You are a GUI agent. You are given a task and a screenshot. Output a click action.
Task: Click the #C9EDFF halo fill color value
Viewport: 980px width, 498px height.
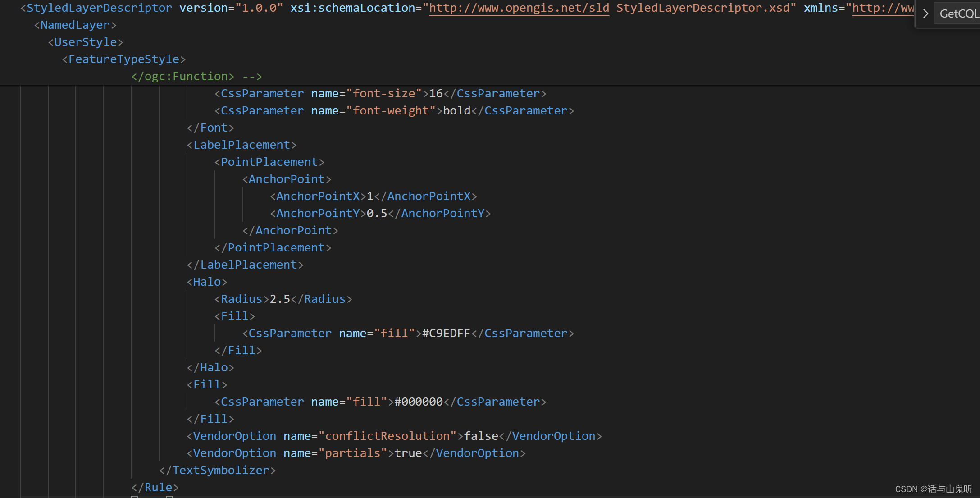click(446, 334)
